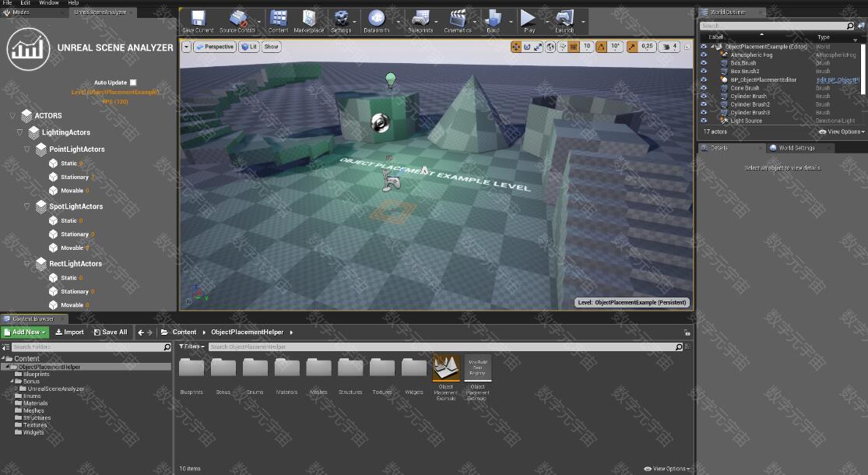Toggle visibility of Light Source actor

pos(704,121)
